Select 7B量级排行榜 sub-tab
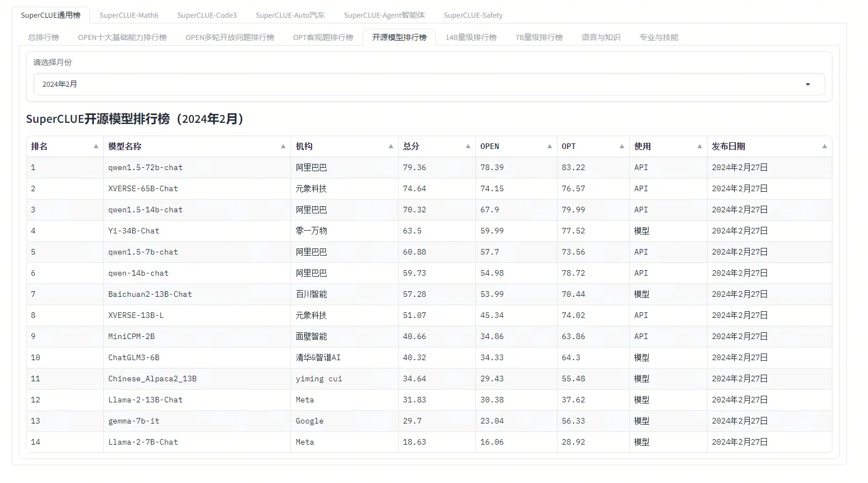The height and width of the screenshot is (483, 868). pos(539,37)
